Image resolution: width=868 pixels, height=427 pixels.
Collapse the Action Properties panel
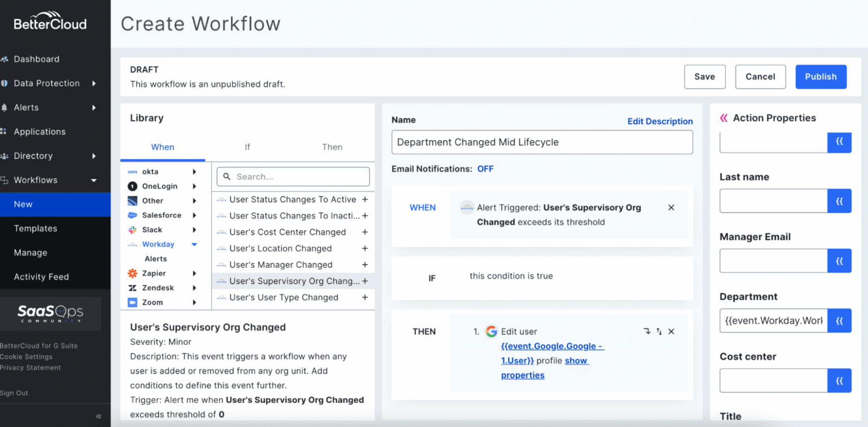[x=724, y=117]
